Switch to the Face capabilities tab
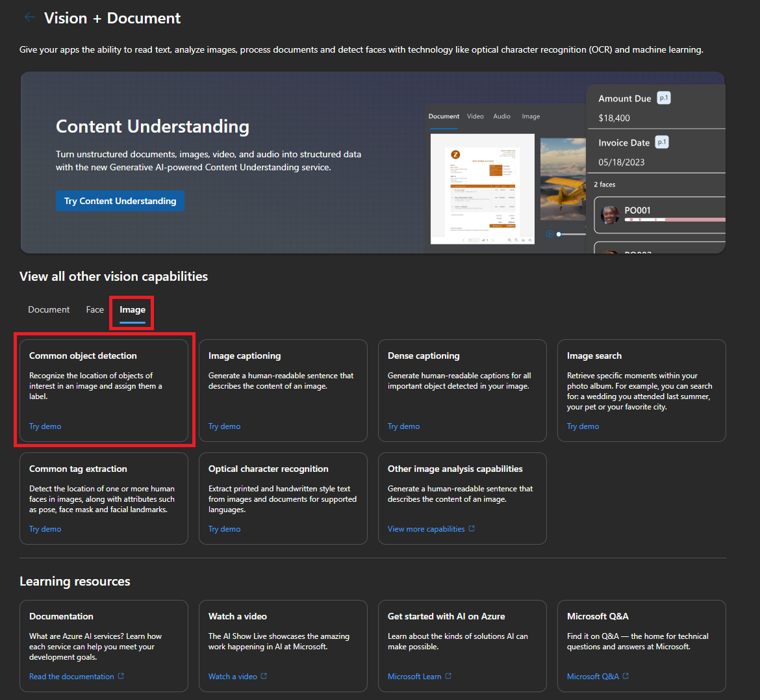Image resolution: width=760 pixels, height=700 pixels. coord(95,310)
